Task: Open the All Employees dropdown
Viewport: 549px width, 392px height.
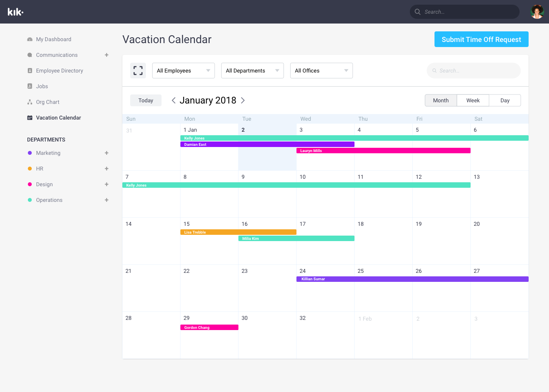Action: click(x=184, y=71)
